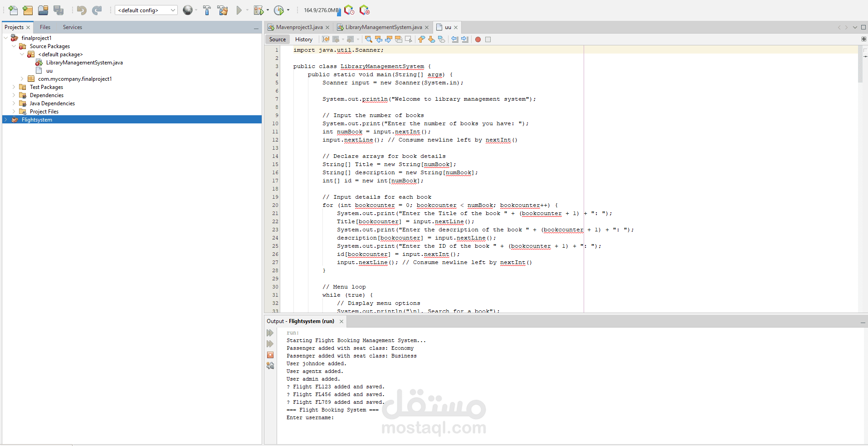Switch editor to Source view
Viewport: 868px width, 446px height.
click(278, 39)
